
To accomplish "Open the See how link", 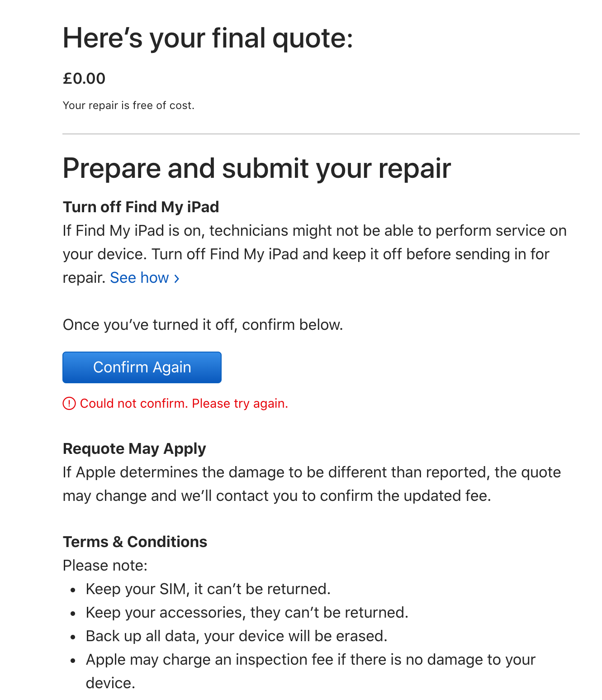I will [x=139, y=278].
